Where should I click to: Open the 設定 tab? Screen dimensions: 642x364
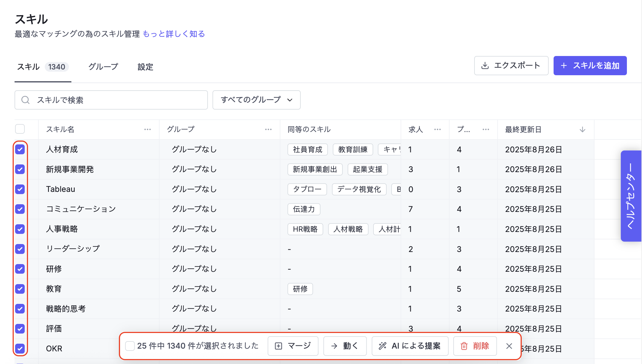tap(145, 67)
